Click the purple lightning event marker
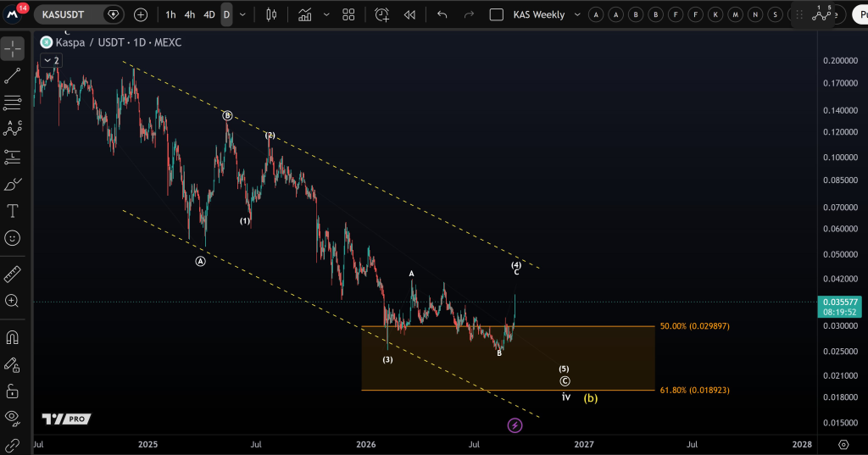 515,425
